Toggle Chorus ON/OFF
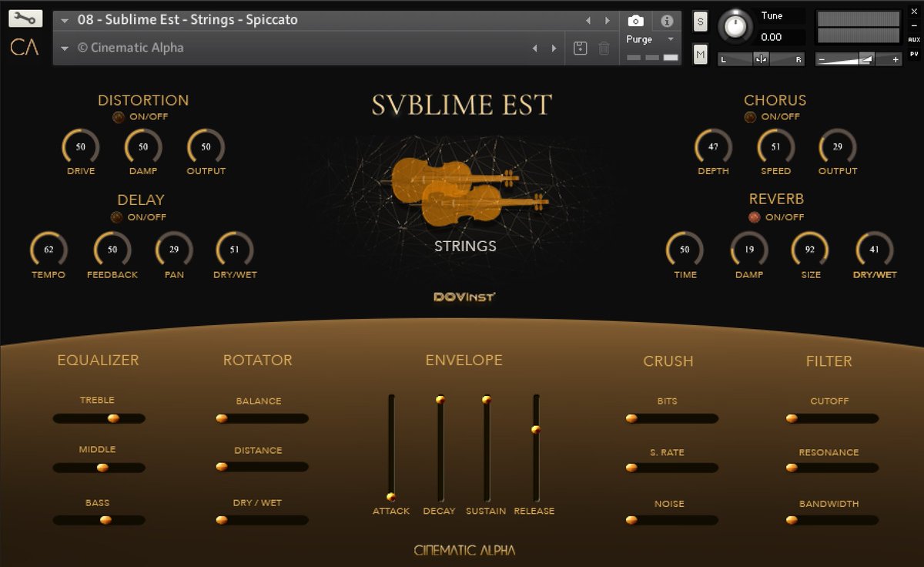 point(750,117)
